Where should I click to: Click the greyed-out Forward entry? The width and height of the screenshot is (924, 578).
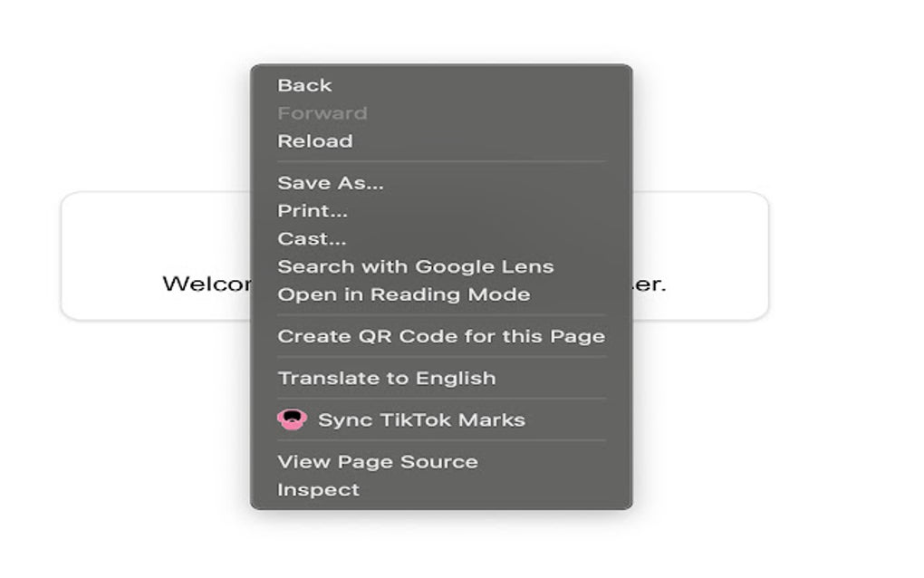tap(322, 113)
